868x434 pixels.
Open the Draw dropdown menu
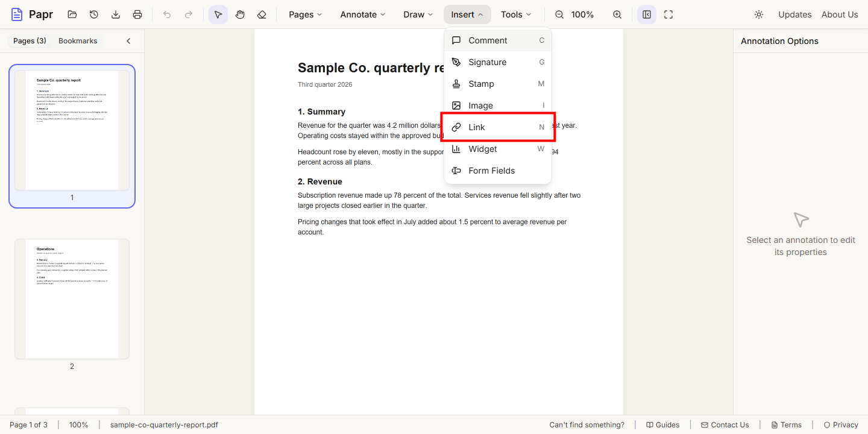(x=418, y=14)
